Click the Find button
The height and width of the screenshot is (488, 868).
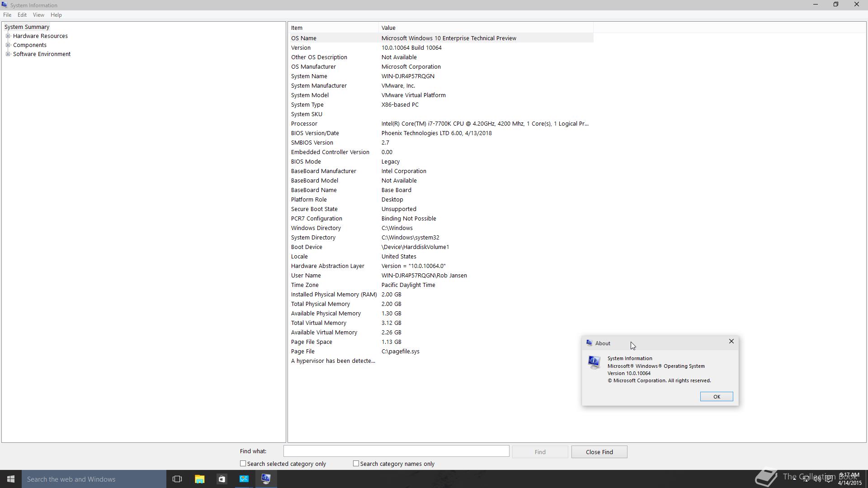pos(540,452)
